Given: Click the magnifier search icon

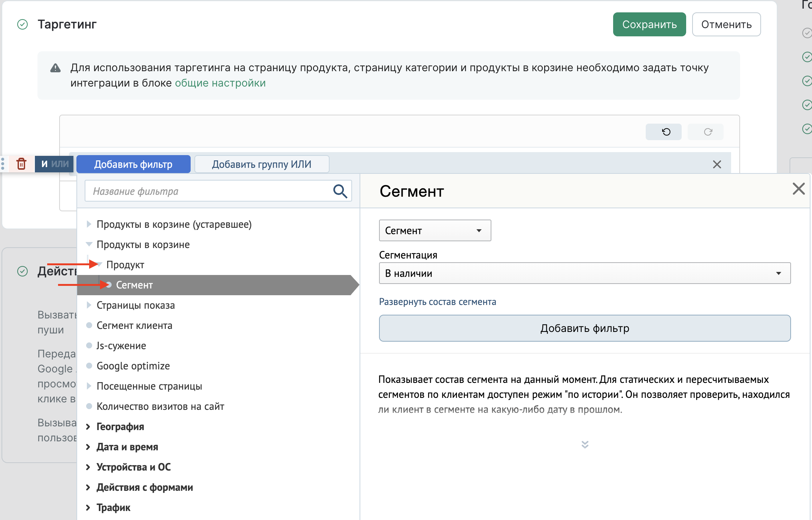Looking at the screenshot, I should pyautogui.click(x=340, y=191).
